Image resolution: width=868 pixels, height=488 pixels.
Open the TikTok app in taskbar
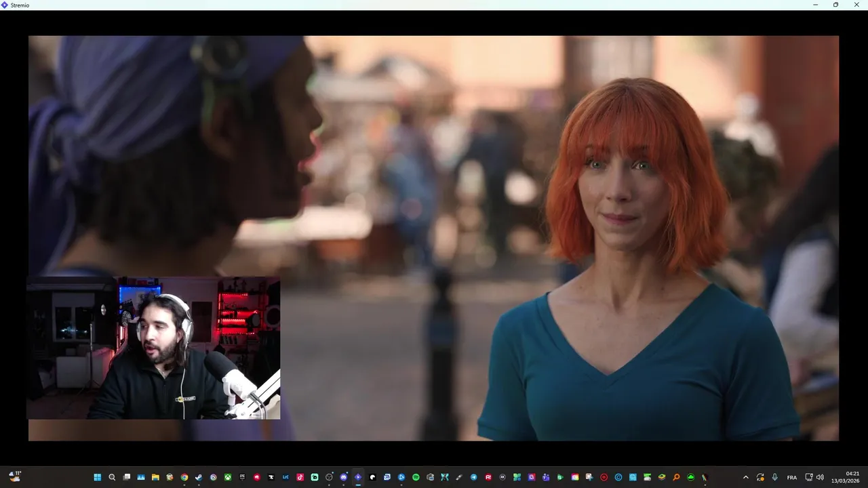point(300,477)
